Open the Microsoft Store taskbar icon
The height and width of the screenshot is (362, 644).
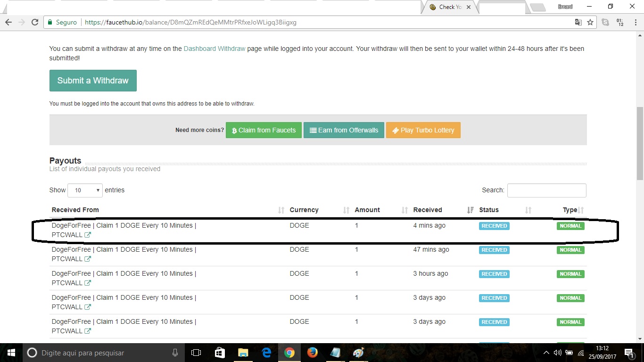(220, 353)
